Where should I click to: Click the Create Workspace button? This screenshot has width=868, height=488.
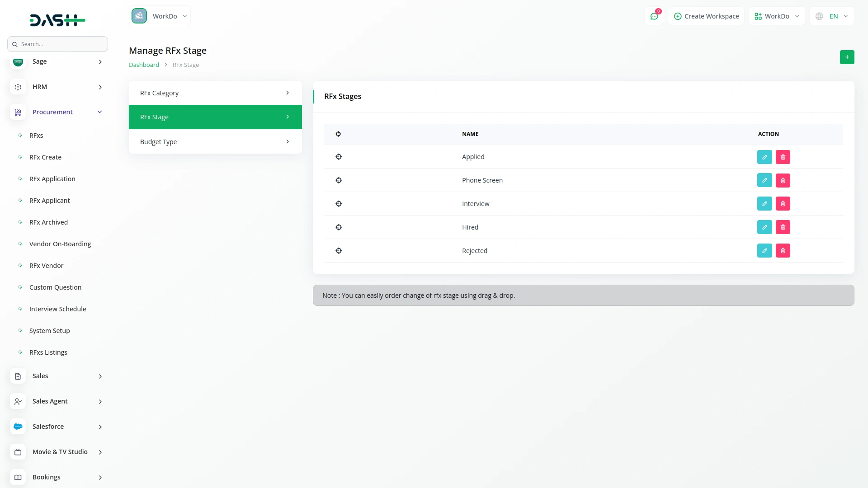(706, 16)
